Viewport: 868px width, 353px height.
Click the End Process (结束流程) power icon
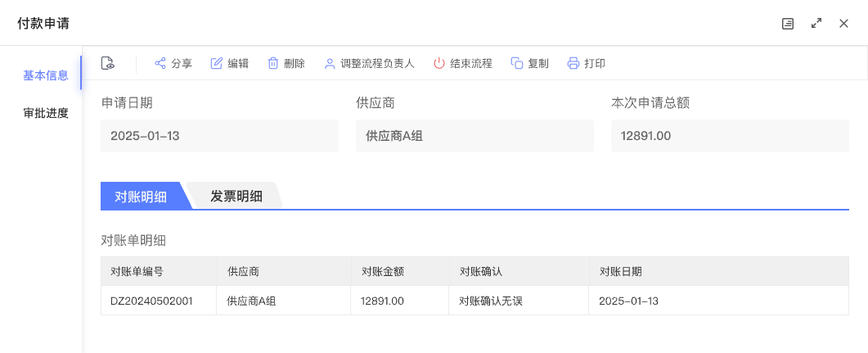click(439, 63)
